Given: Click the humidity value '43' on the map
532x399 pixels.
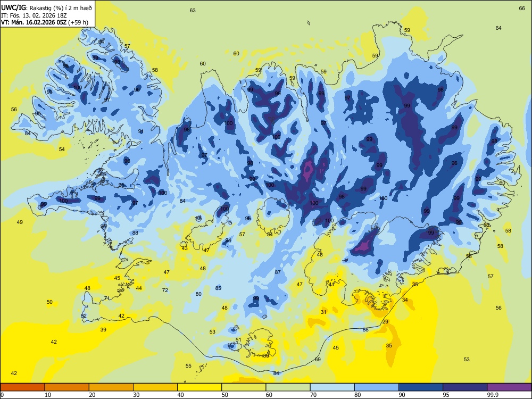Looking at the screenshot, I should coord(185,248).
